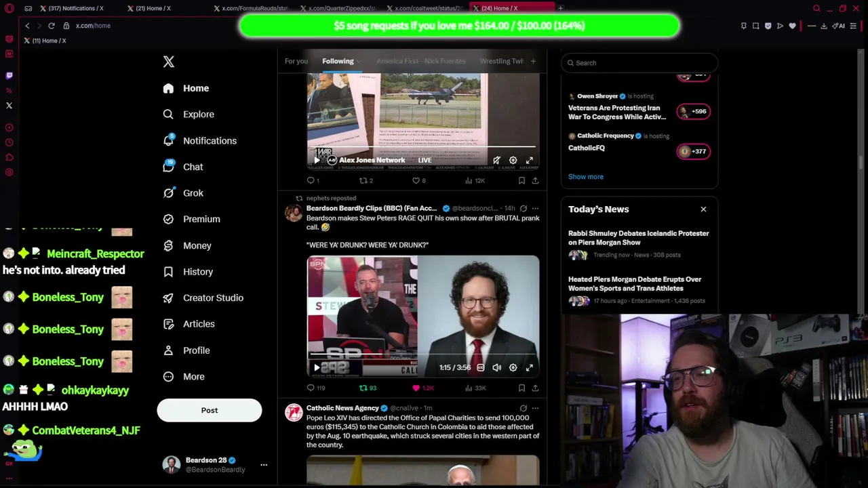868x488 pixels.
Task: Switch to the For you tab
Action: (x=296, y=61)
